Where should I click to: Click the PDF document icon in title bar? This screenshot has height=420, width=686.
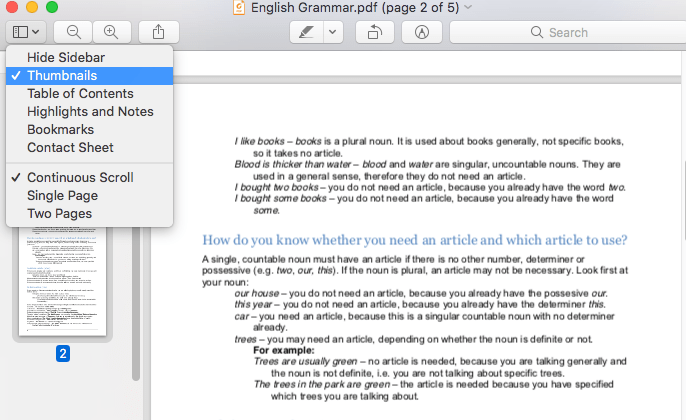point(239,8)
